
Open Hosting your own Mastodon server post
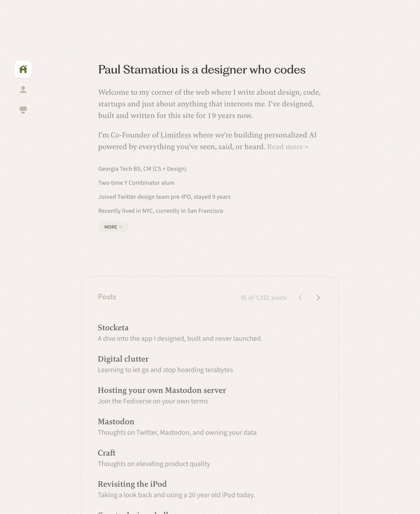point(162,390)
